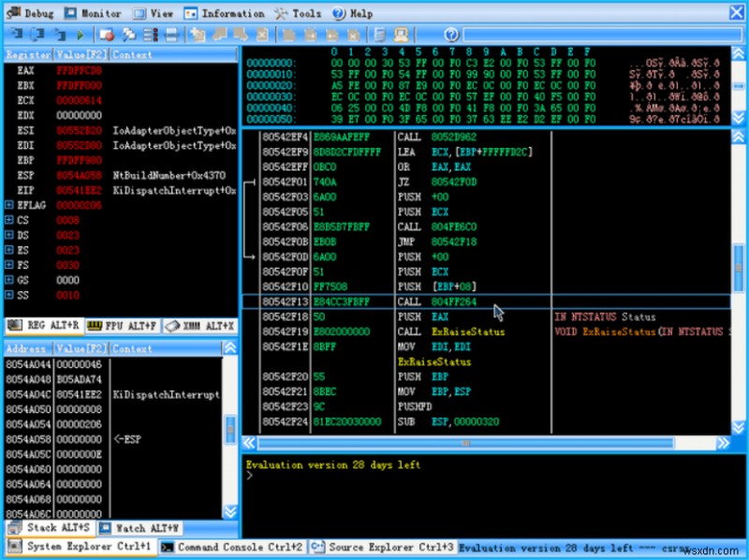
Task: Click the disassembly panel scroll-up arrow
Action: [738, 137]
